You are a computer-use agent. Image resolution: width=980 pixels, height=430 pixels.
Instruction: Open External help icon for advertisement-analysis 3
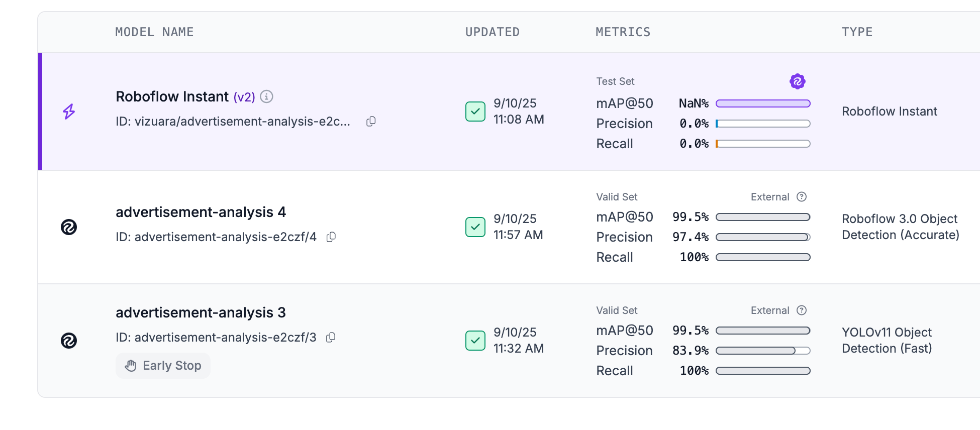click(802, 310)
